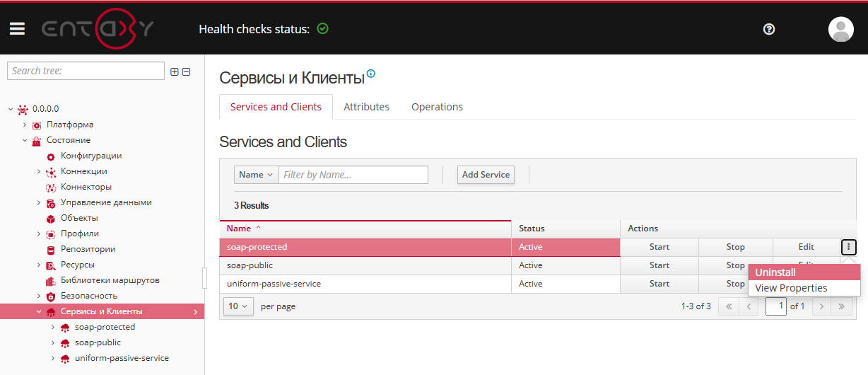The width and height of the screenshot is (868, 375).
Task: Switch to the Attributes tab
Action: click(x=366, y=107)
